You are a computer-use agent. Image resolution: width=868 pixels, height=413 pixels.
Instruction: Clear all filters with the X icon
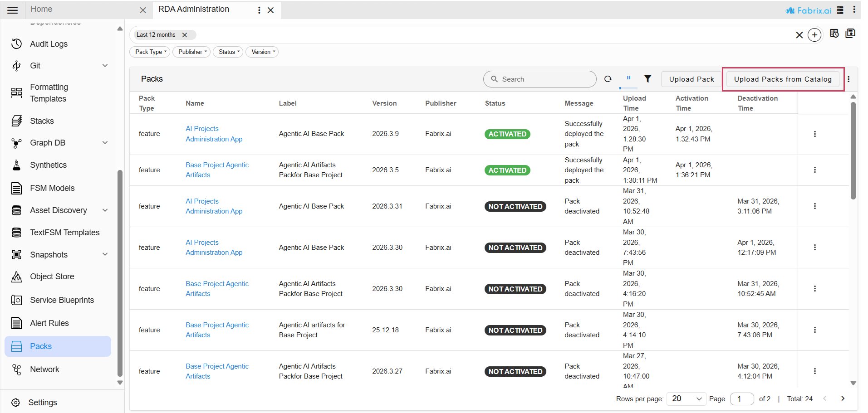[x=799, y=35]
